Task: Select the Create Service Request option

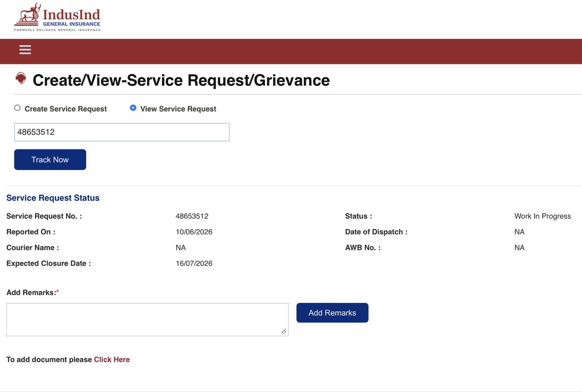Action: click(x=17, y=108)
